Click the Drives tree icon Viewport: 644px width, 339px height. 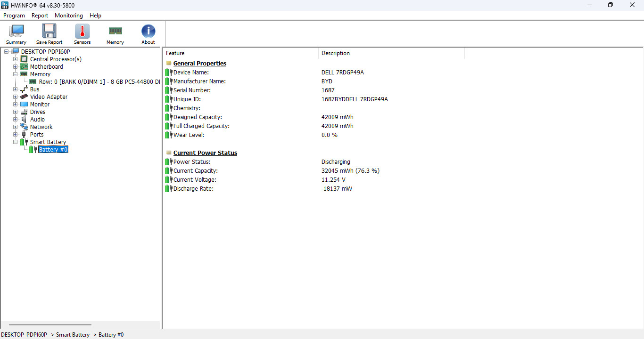24,112
